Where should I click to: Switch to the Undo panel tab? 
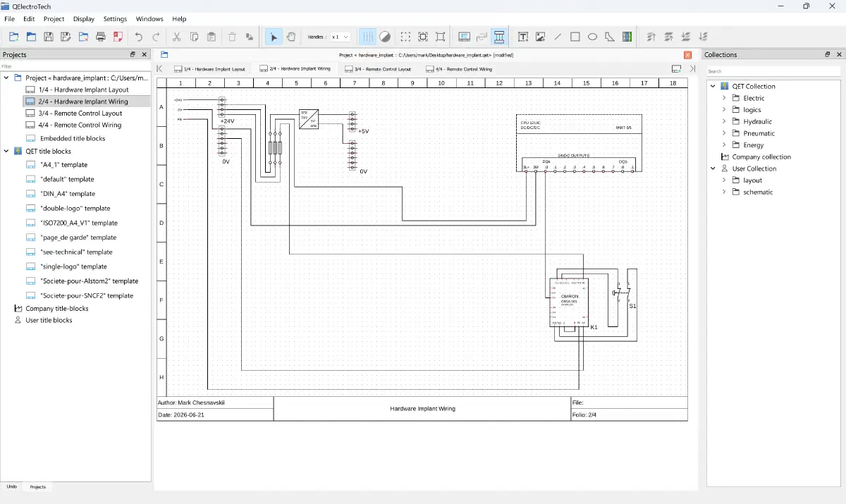pos(12,486)
